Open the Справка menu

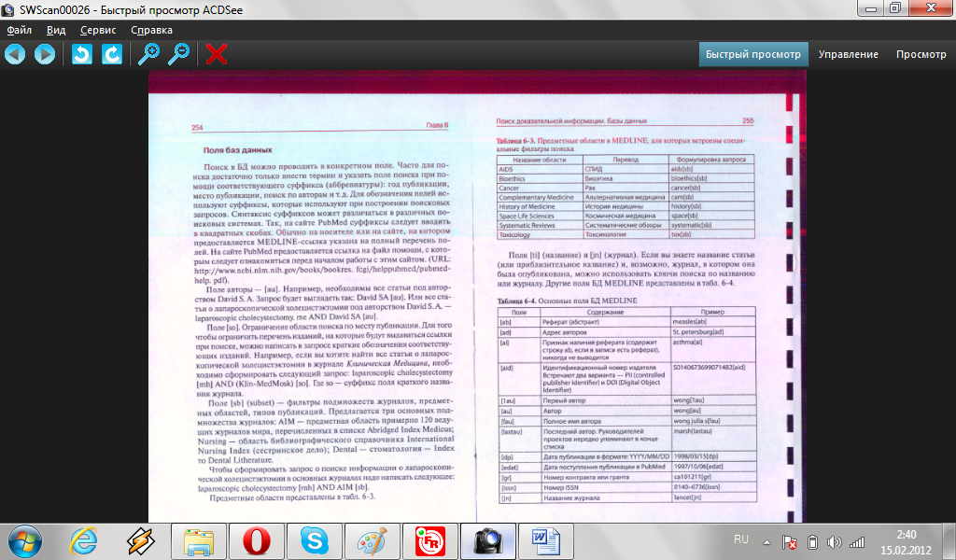point(151,30)
